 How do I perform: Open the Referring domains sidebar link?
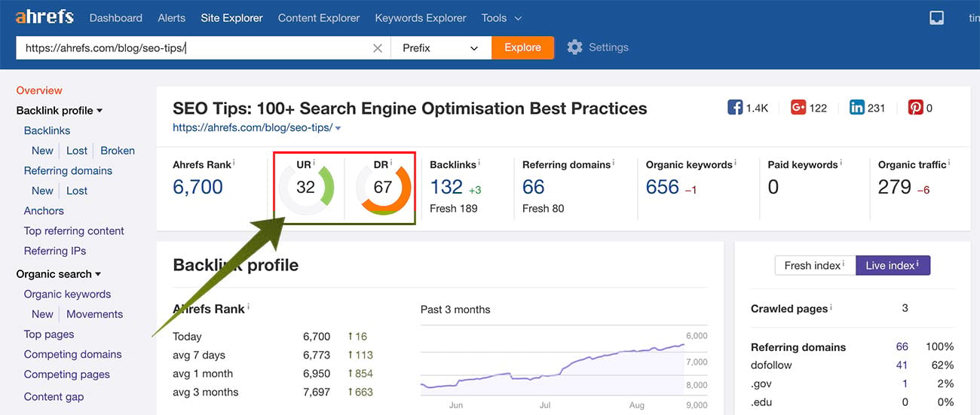click(x=68, y=171)
